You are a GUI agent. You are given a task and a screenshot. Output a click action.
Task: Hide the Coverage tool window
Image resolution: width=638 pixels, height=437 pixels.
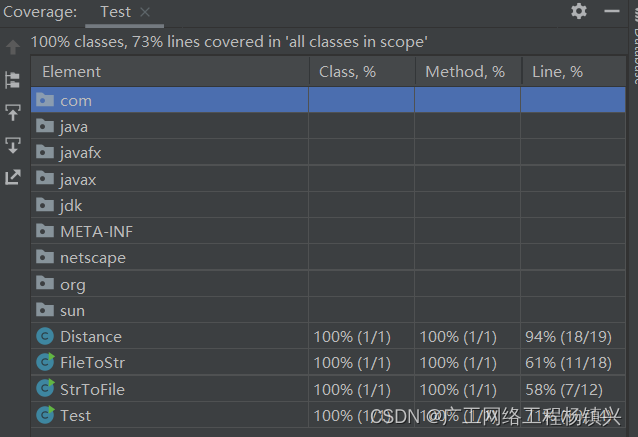pyautogui.click(x=613, y=11)
